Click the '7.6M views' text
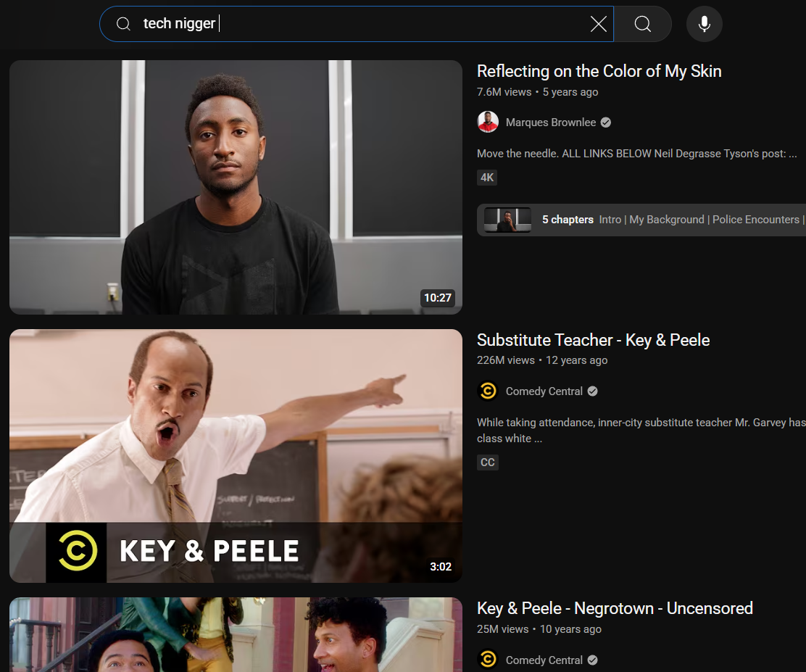 504,92
